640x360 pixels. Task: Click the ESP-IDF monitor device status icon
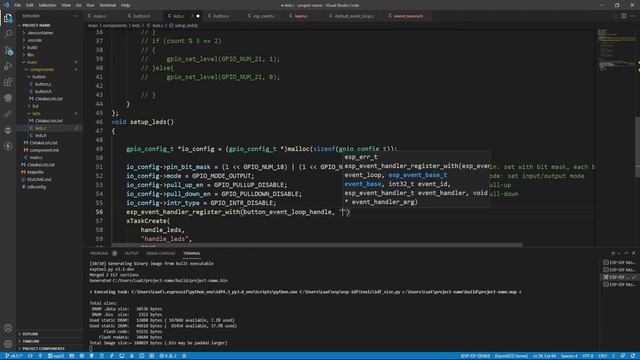click(x=122, y=356)
